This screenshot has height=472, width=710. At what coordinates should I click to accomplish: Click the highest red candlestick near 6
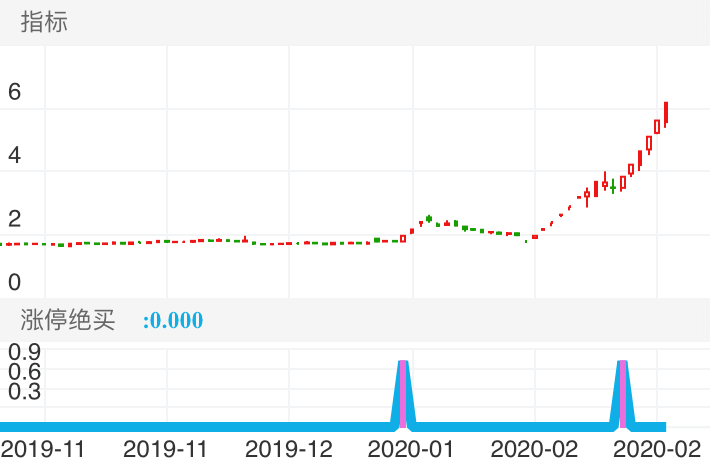(x=666, y=112)
